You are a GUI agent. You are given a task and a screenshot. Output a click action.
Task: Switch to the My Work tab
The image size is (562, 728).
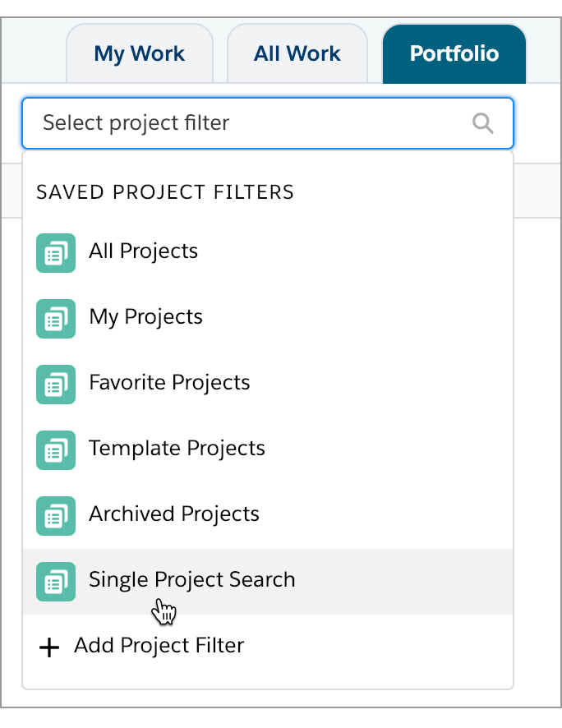pos(139,53)
